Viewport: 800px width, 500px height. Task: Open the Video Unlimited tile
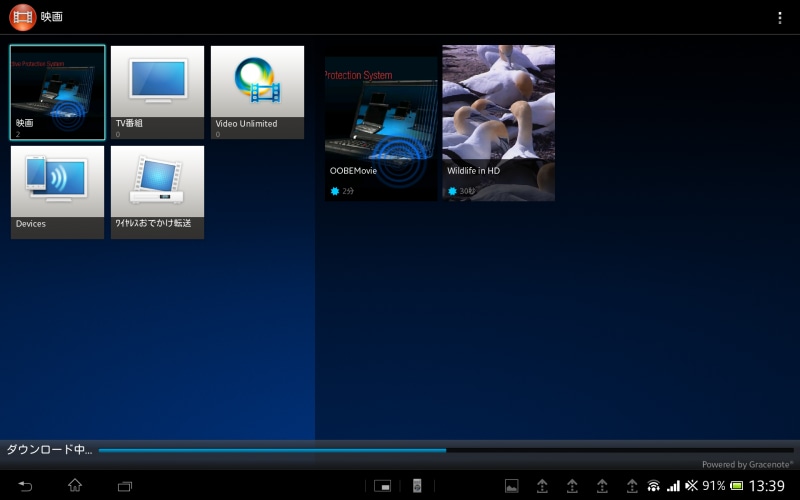pyautogui.click(x=257, y=92)
